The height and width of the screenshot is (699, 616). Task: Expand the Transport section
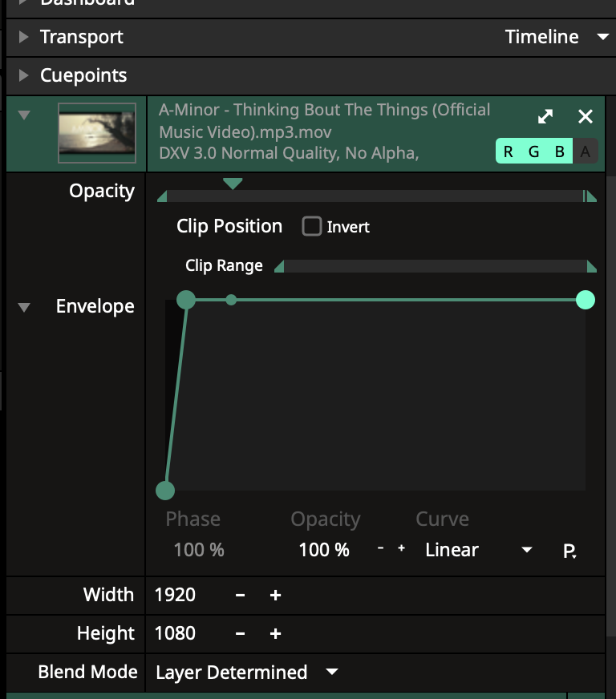pyautogui.click(x=24, y=37)
